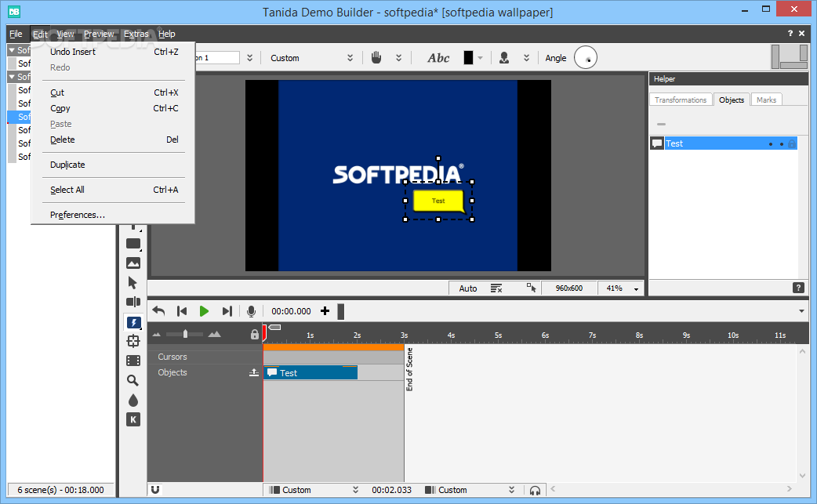
Task: Collapse the timeline panel arrow at right
Action: coord(801,311)
